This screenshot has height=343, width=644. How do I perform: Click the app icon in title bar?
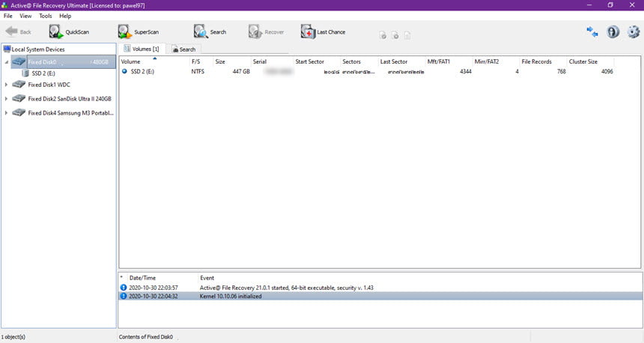4,5
